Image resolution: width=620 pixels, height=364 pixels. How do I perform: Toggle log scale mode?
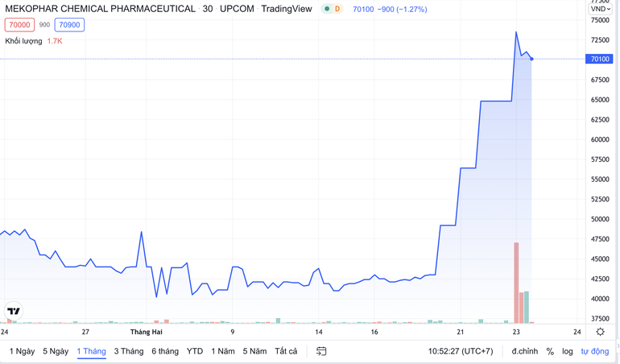[x=568, y=351]
